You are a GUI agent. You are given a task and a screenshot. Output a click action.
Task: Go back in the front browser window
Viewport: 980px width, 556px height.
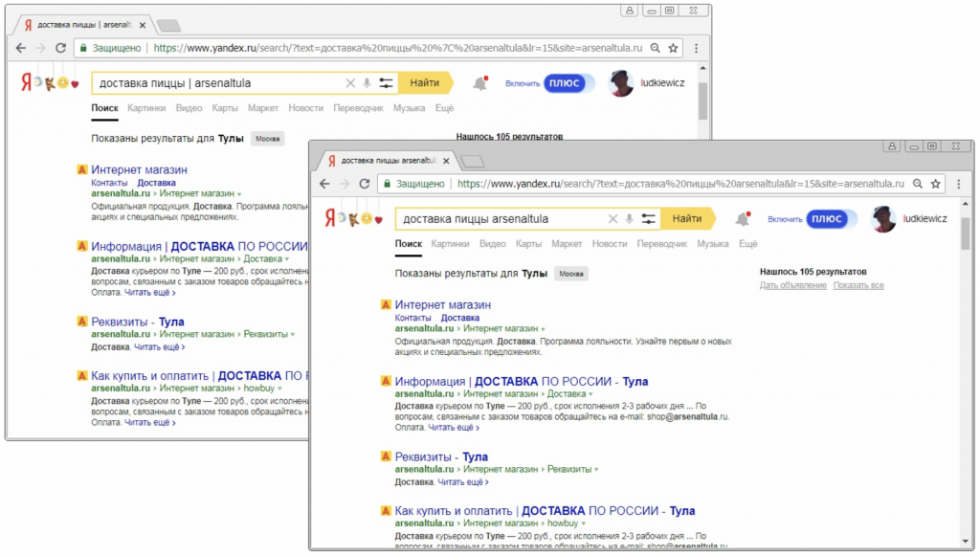[324, 184]
